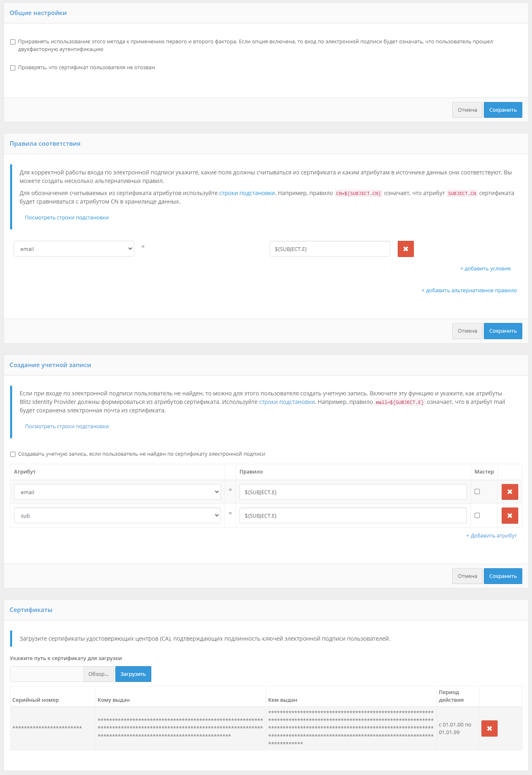Enable creating account if user not found
The width and height of the screenshot is (532, 775).
13,454
